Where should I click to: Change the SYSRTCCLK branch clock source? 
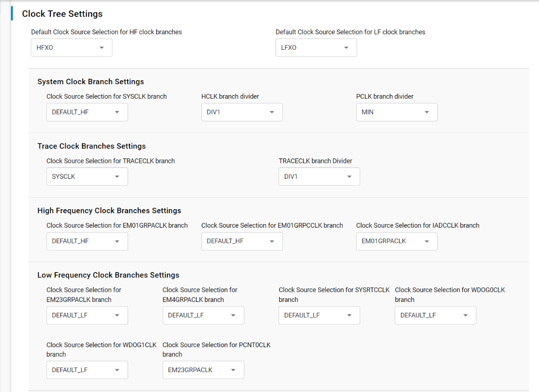coord(319,315)
